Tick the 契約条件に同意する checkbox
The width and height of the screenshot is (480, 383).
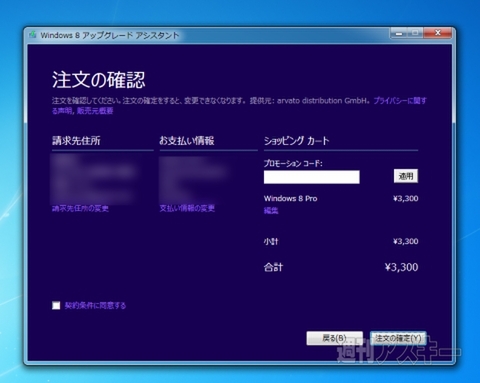click(56, 305)
